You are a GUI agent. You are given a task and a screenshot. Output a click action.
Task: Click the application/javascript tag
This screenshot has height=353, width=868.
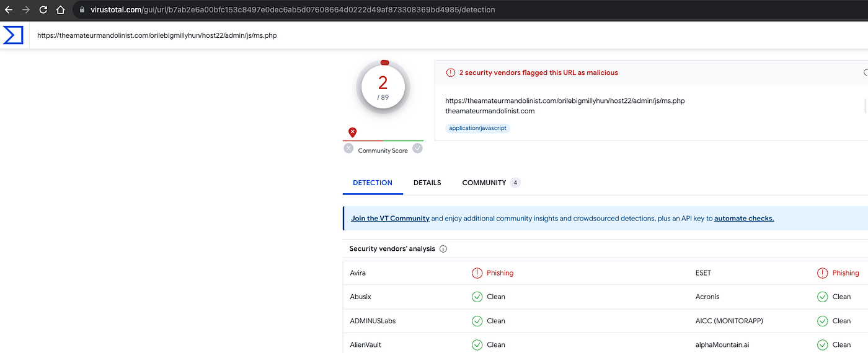coord(478,128)
